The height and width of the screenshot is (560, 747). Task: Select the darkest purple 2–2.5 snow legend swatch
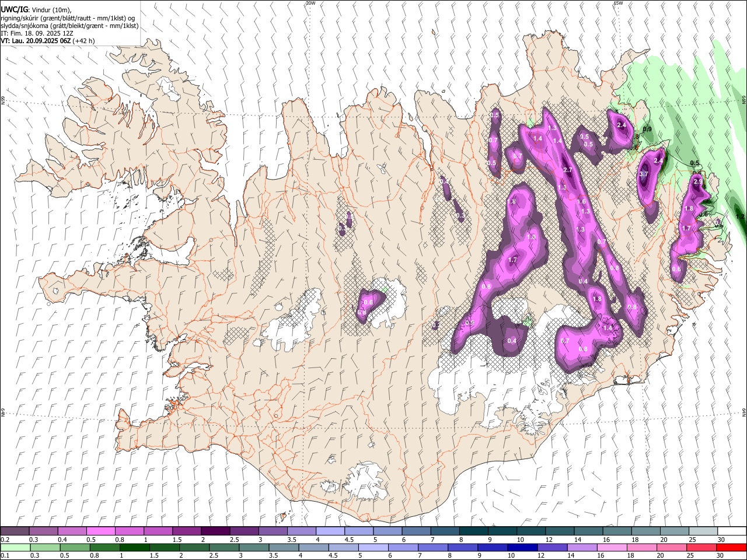click(x=215, y=531)
